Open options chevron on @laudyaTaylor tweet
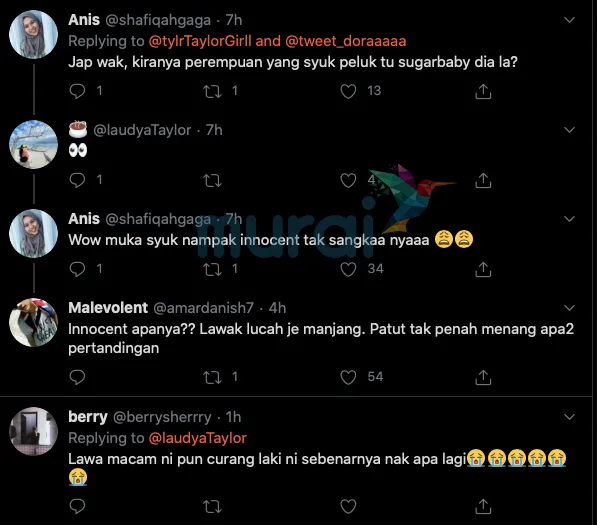 tap(569, 130)
